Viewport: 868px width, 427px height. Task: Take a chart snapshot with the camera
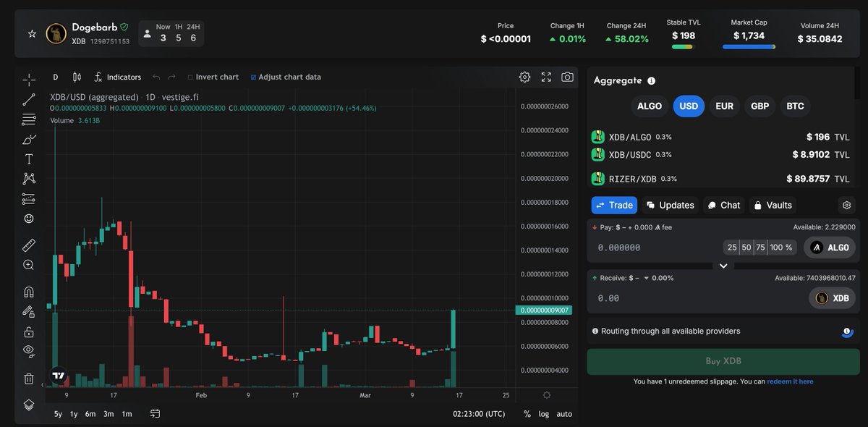click(x=568, y=77)
